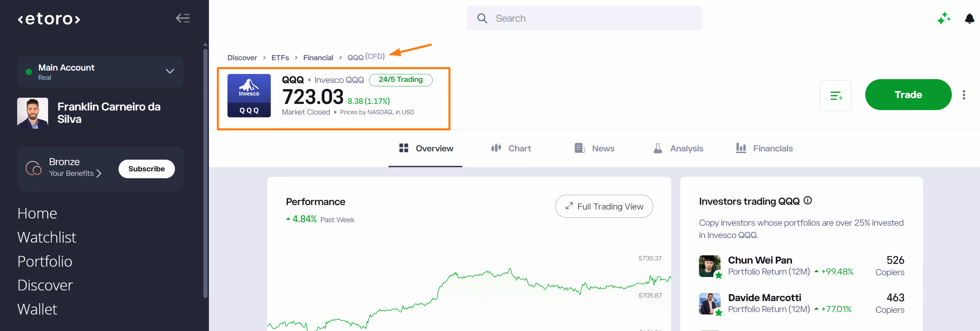980x331 pixels.
Task: Focus the Search input field
Action: tap(584, 18)
